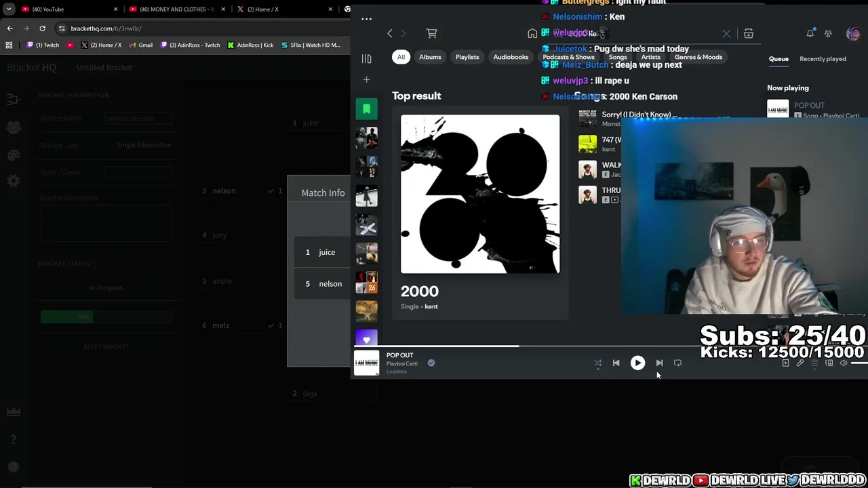Switch to the (2) Home / X tab
This screenshot has width=868, height=488.
click(283, 9)
